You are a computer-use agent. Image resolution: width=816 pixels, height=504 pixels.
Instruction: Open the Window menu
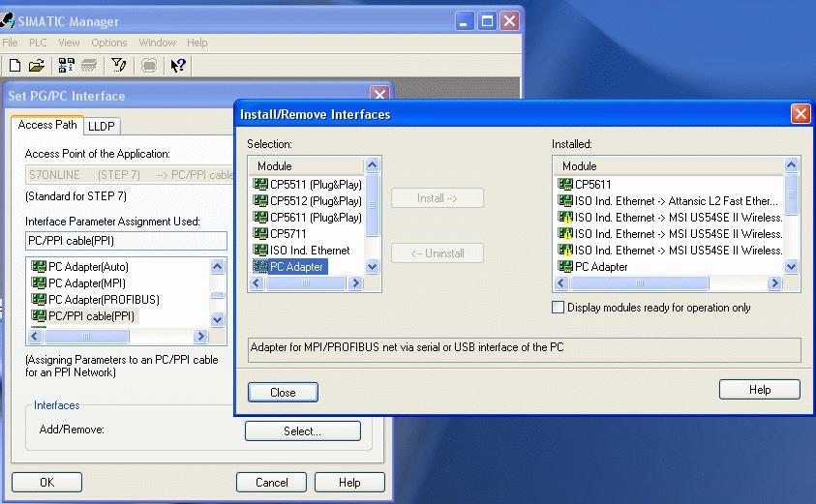point(157,43)
